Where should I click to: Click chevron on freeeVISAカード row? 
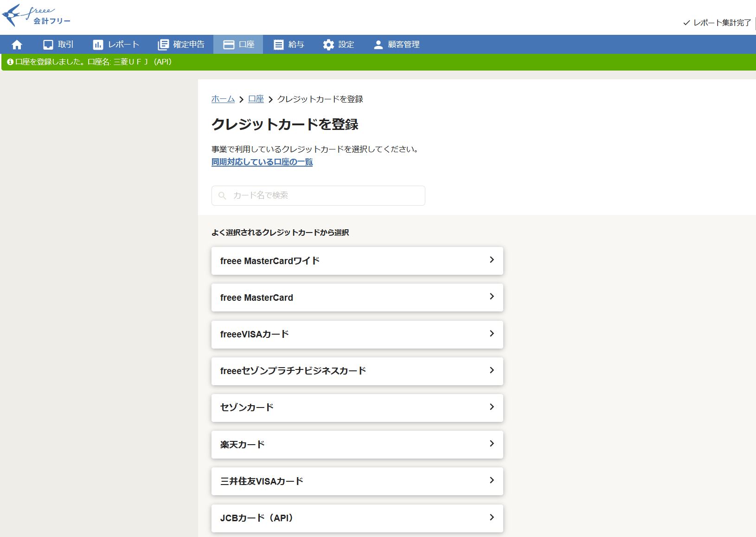pos(492,333)
